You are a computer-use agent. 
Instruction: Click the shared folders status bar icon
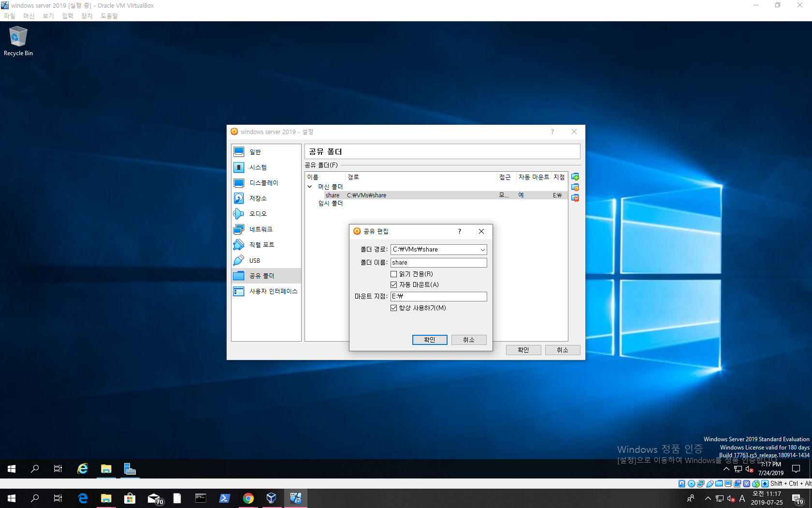(719, 484)
